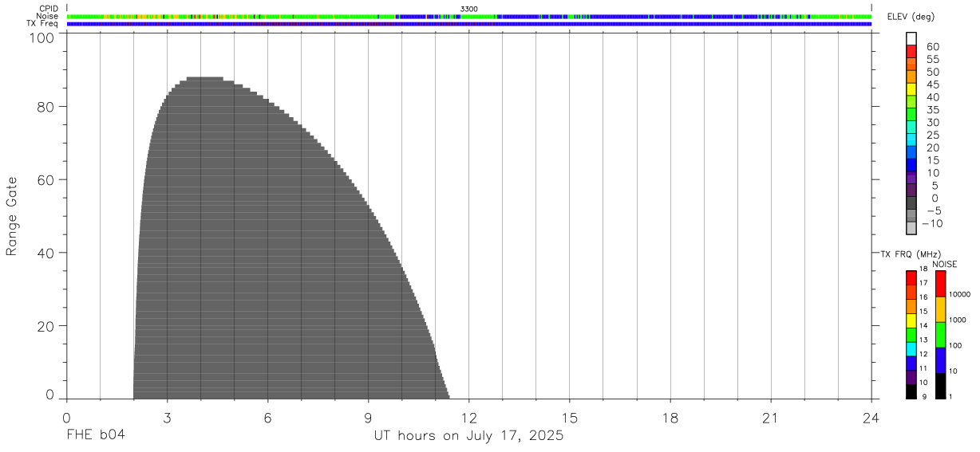Viewport: 980px width, 452px height.
Task: Click the y-axis tick label '80'
Action: 46,106
